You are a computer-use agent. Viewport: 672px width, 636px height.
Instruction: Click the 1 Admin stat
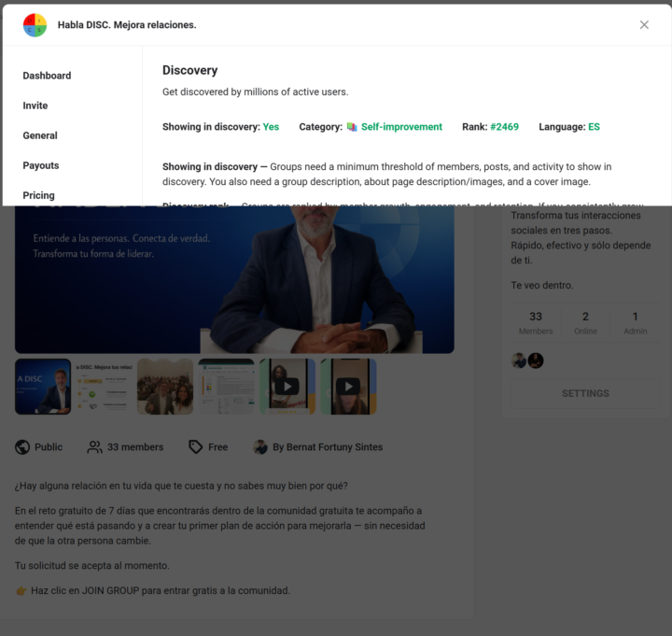click(x=636, y=322)
